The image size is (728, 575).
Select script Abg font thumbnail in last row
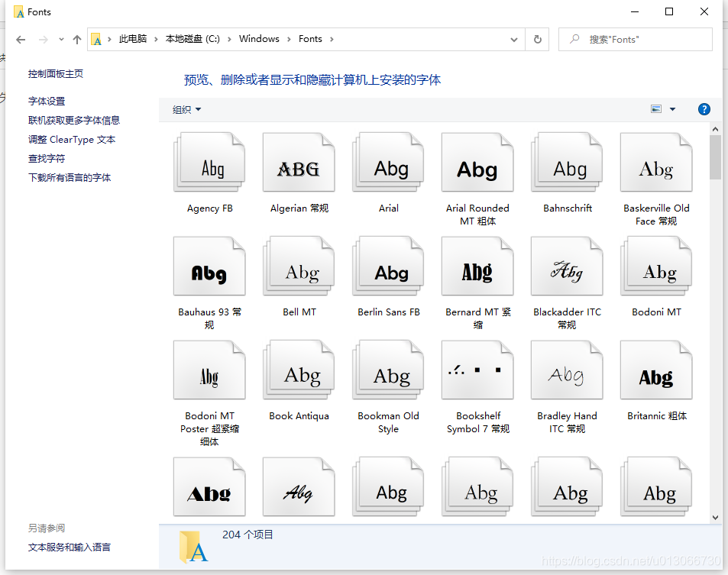(299, 487)
